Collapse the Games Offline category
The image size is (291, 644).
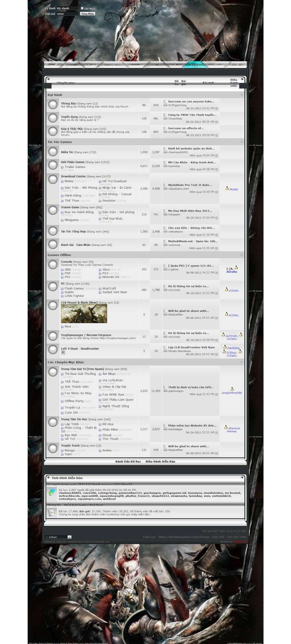click(x=242, y=255)
